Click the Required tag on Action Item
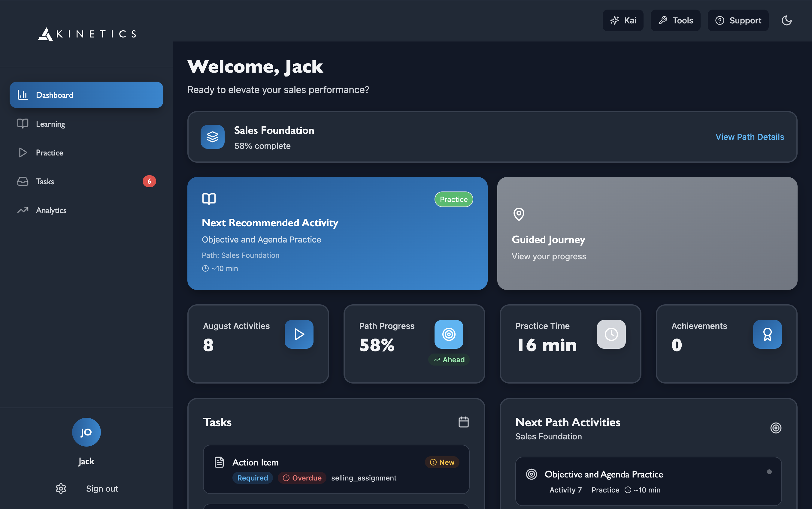812x509 pixels. click(252, 478)
